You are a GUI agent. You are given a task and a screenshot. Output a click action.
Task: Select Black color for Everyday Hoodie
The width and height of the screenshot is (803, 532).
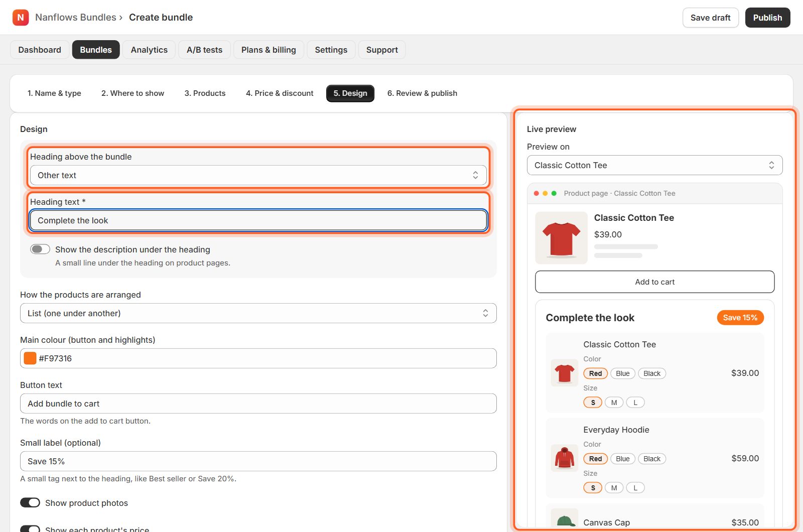pyautogui.click(x=652, y=459)
